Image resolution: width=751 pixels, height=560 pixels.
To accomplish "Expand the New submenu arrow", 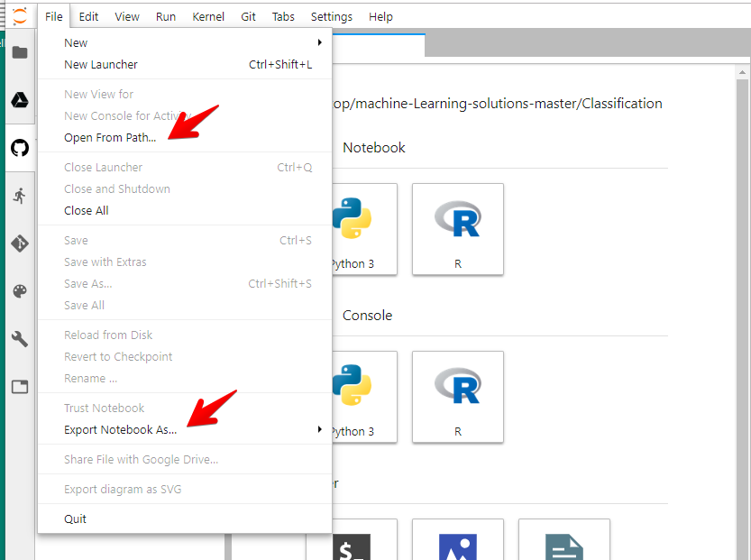I will click(319, 42).
